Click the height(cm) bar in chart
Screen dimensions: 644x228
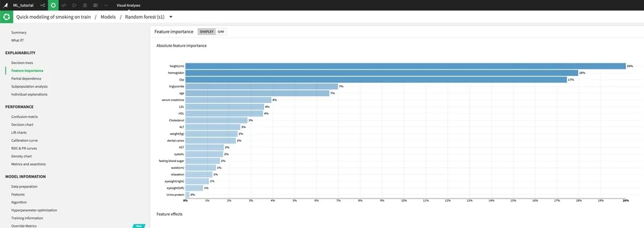[x=406, y=66]
